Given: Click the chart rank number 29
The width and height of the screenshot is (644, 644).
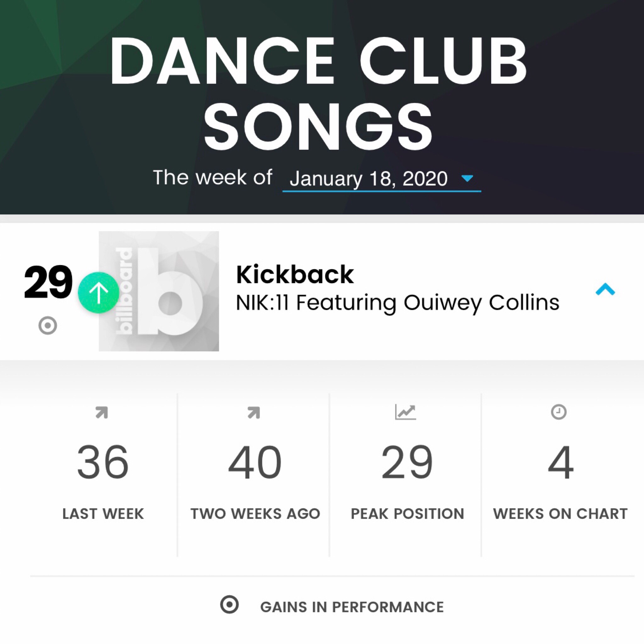Looking at the screenshot, I should (x=48, y=282).
